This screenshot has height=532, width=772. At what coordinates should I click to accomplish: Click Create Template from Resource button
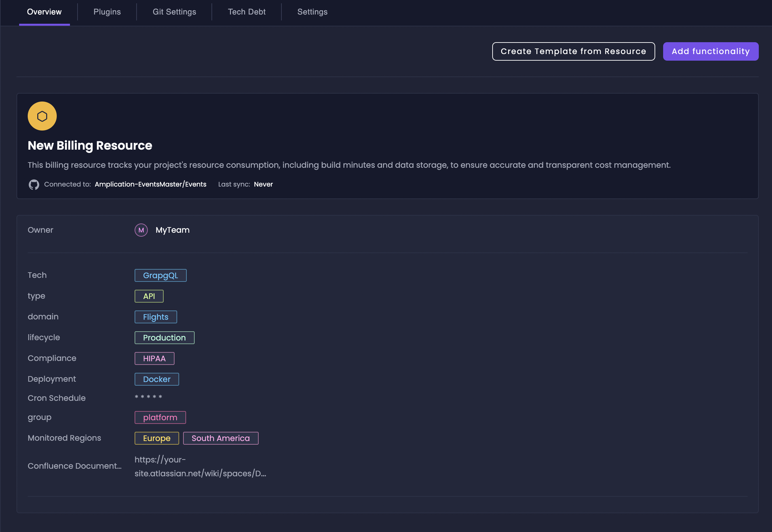573,51
